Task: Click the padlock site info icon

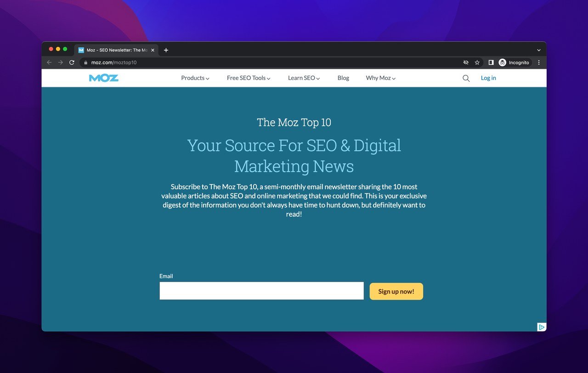Action: click(85, 62)
